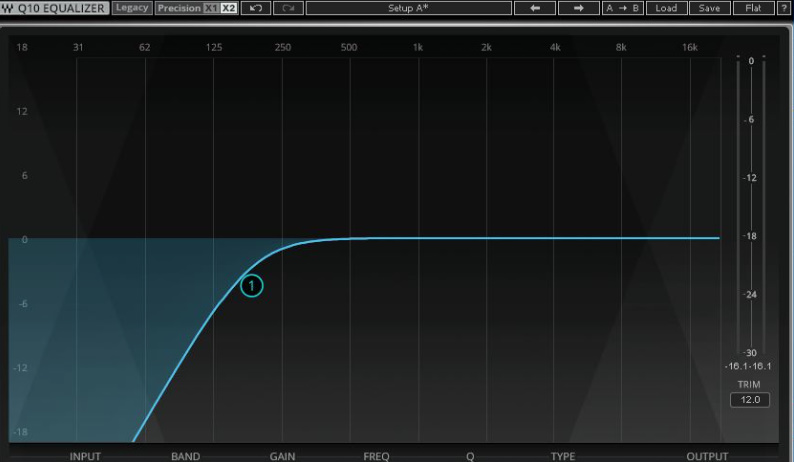
Task: Click the TRIM value field showing 12.0
Action: [x=749, y=400]
